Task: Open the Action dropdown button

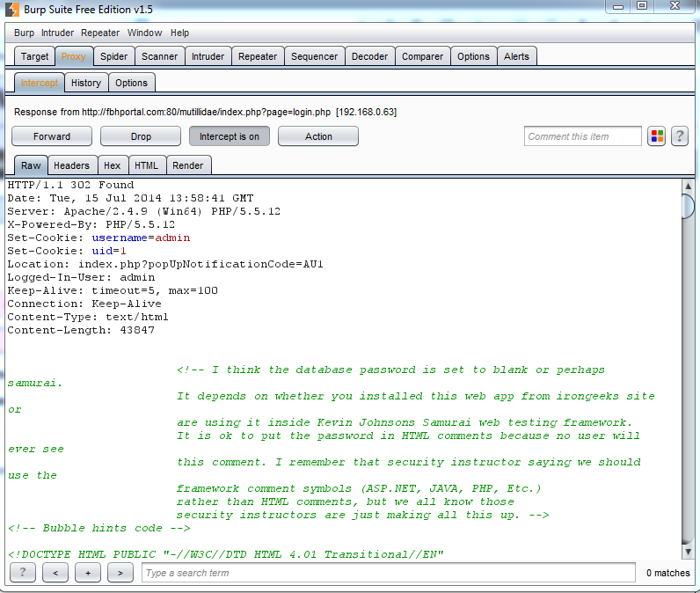Action: pos(318,136)
